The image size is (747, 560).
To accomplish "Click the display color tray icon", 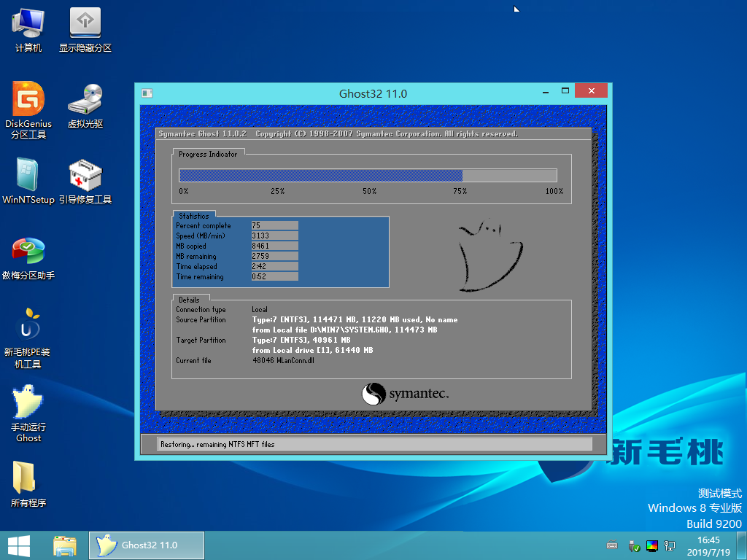I will tap(651, 545).
